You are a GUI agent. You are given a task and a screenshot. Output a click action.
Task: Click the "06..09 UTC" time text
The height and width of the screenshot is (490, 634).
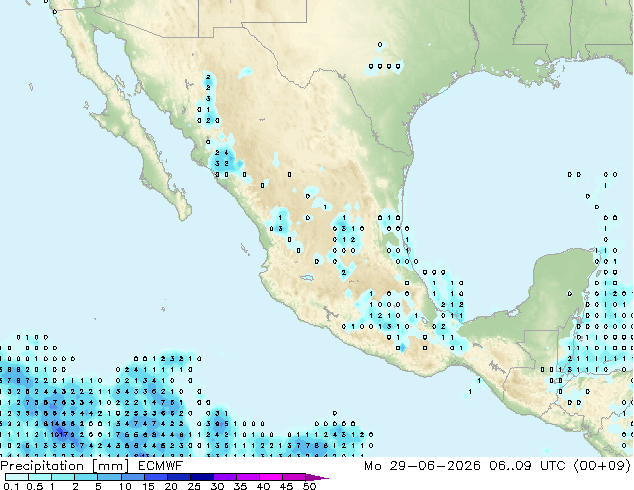point(527,466)
